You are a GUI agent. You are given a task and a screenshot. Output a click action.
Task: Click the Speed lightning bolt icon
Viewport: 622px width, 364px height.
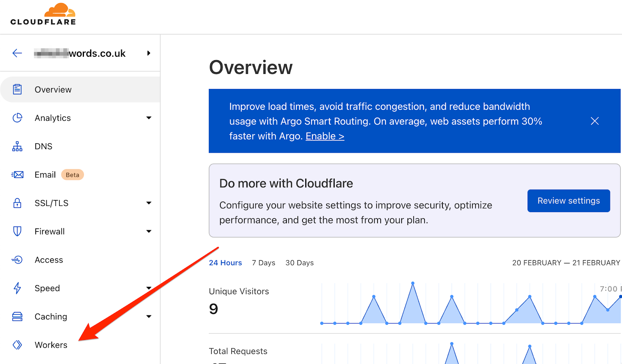17,288
